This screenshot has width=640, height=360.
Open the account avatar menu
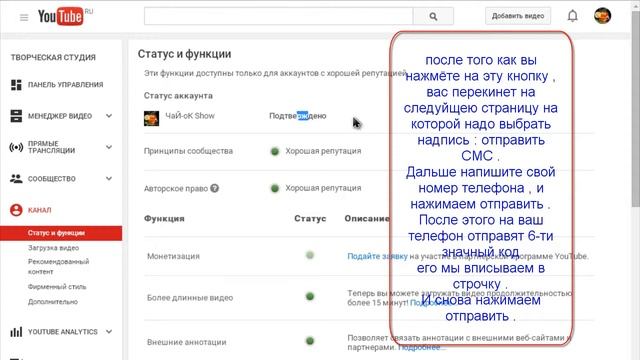coord(602,16)
